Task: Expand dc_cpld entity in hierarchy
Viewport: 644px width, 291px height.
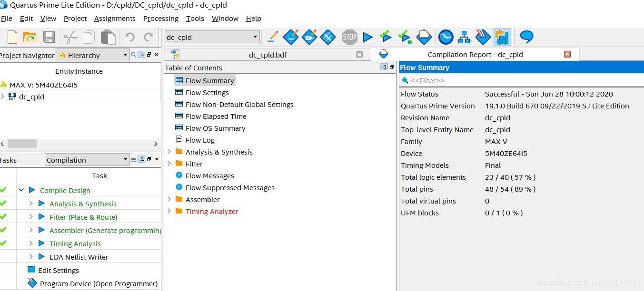Action: 3,97
